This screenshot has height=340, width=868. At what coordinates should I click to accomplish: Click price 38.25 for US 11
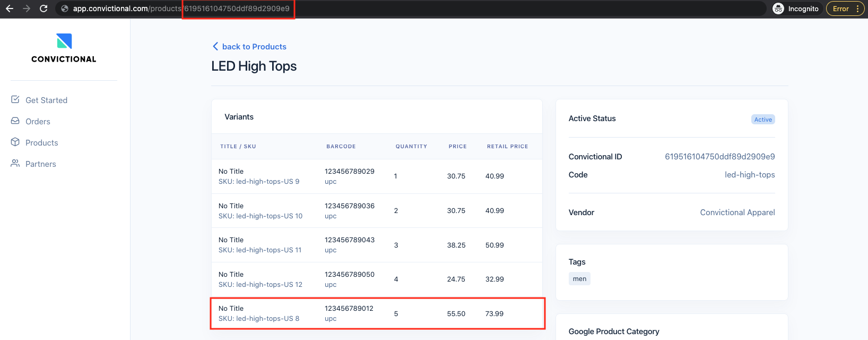pos(456,245)
